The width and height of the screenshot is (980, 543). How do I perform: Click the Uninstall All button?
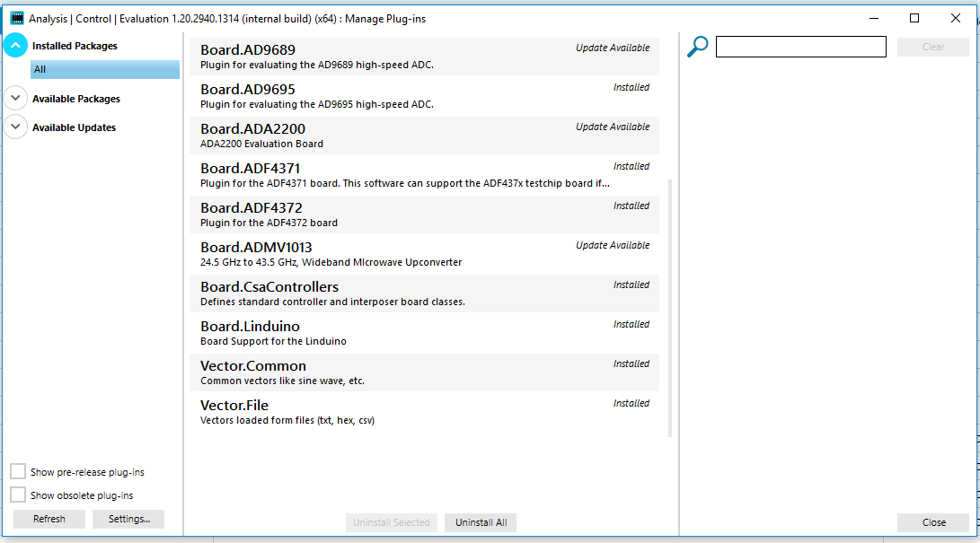click(481, 522)
